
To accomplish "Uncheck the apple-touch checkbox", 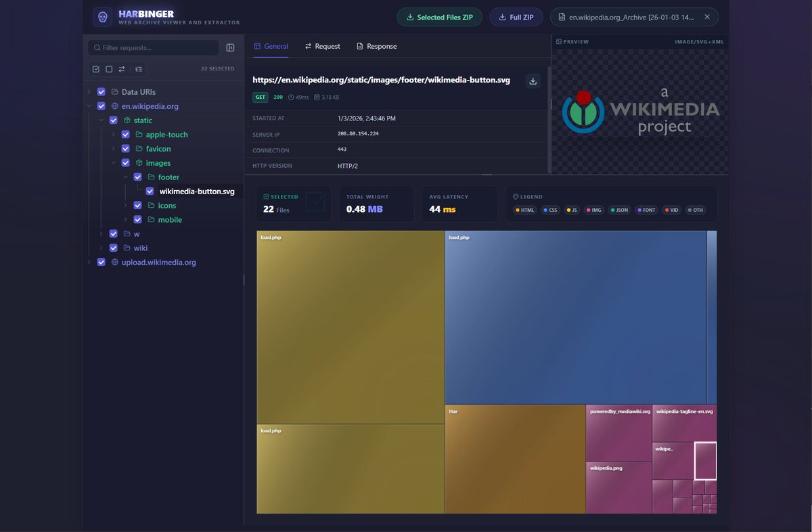I will click(x=125, y=135).
